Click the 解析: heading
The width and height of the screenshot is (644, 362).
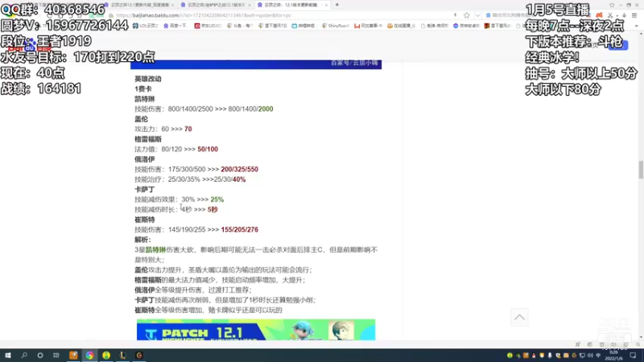(x=142, y=240)
